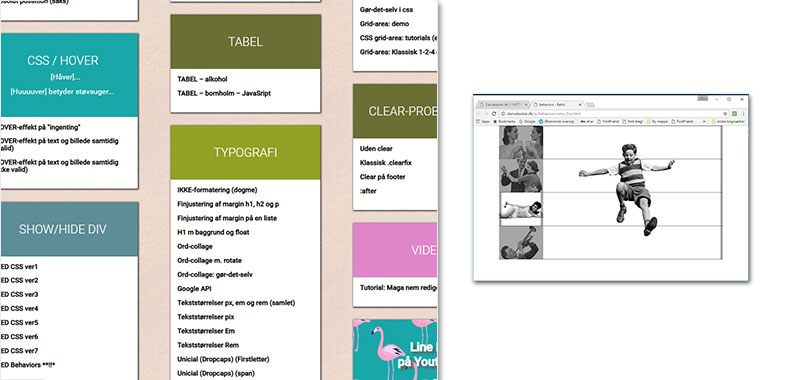Viewport: 800px width, 380px height.
Task: Open the Google bookmark in bookmarks bar
Action: tap(527, 121)
